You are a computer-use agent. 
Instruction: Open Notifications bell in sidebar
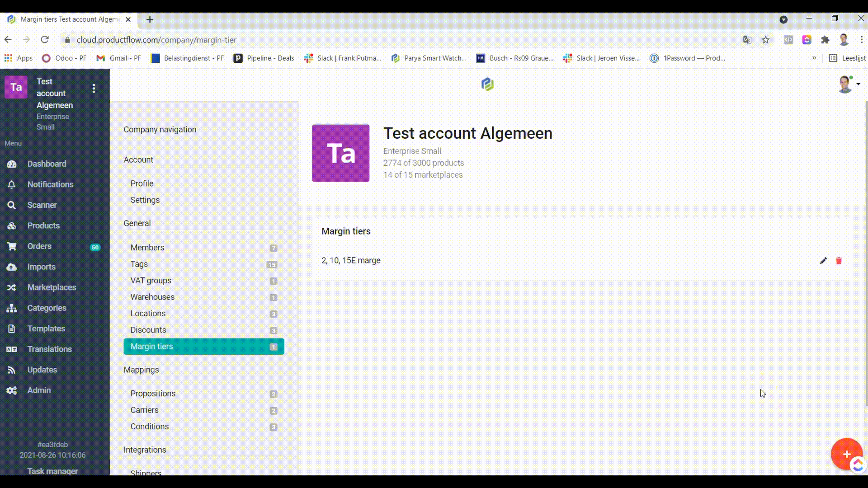point(12,184)
